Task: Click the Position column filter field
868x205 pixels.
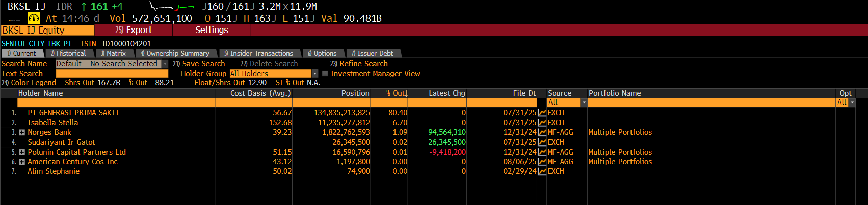Action: click(x=331, y=102)
